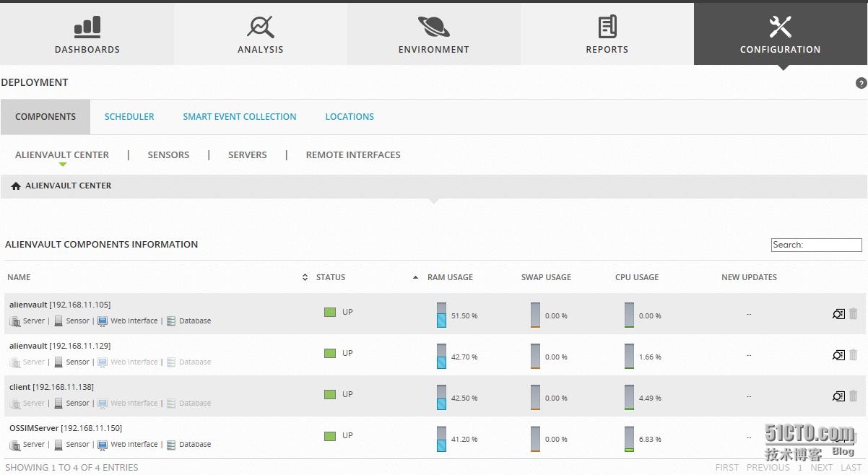This screenshot has width=868, height=475.
Task: Open system details for 192.168.11.129
Action: coord(838,355)
